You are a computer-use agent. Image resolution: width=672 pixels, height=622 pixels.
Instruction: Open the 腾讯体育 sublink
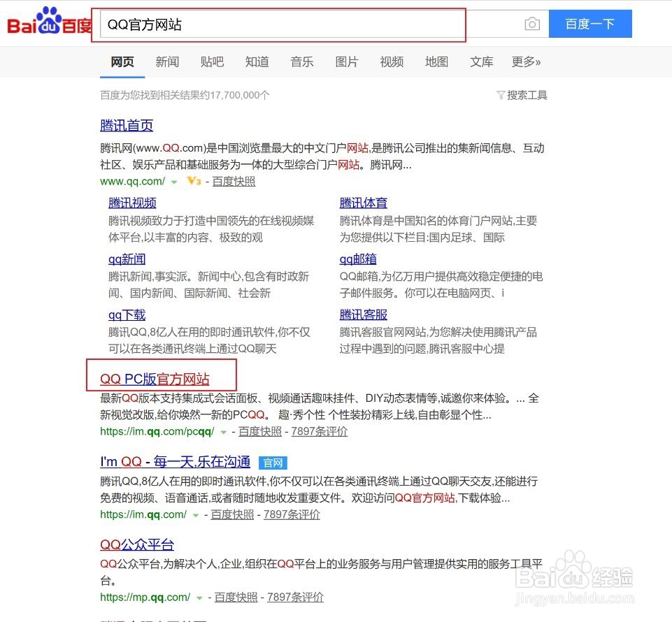click(364, 203)
